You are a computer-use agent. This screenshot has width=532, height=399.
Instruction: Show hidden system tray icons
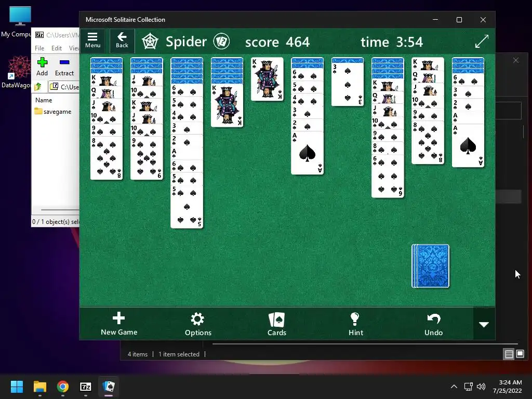(x=454, y=387)
